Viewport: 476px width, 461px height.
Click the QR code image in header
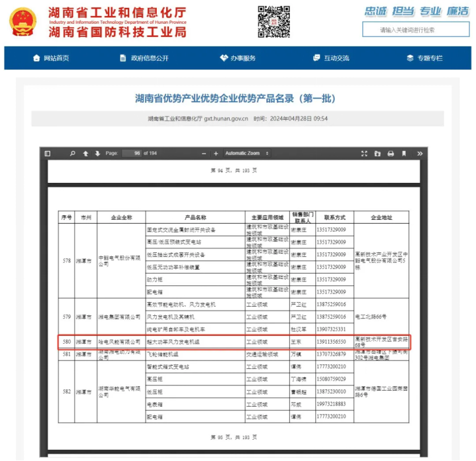[274, 21]
